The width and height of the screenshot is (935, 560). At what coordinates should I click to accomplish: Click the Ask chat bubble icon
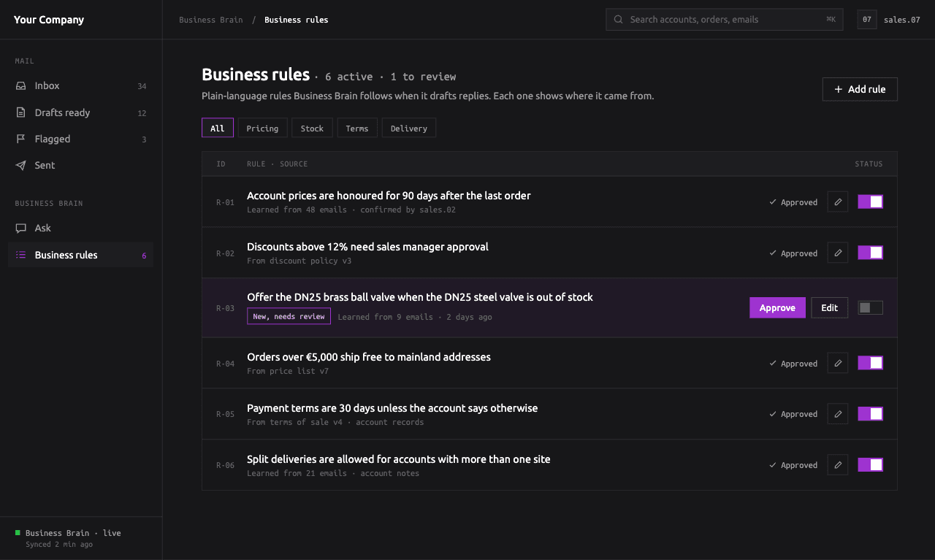(21, 228)
